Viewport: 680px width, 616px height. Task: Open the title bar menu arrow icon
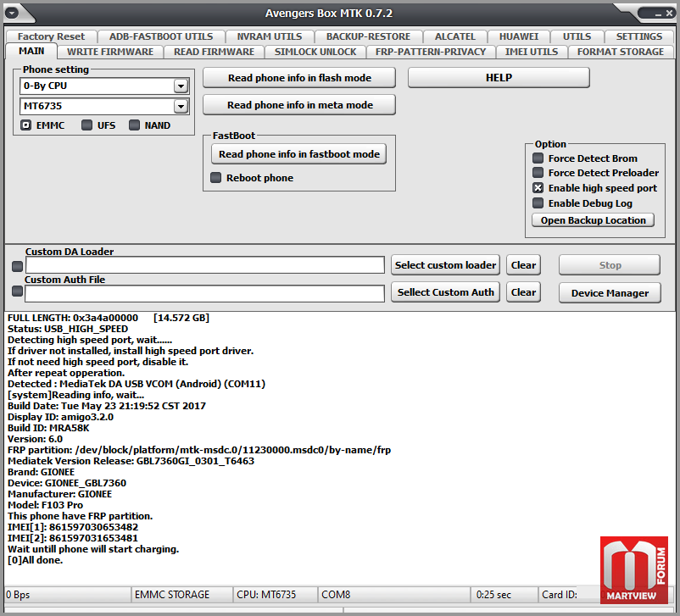[12, 13]
